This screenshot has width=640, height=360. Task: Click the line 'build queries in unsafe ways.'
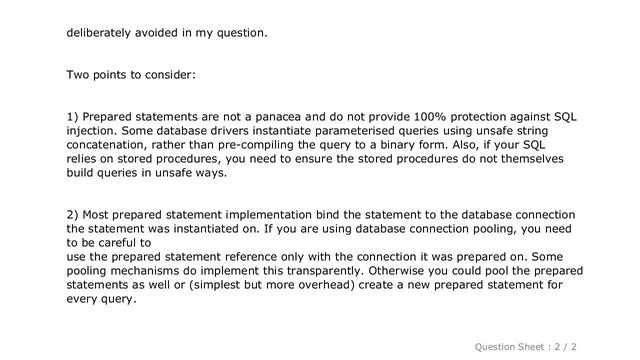pos(147,173)
